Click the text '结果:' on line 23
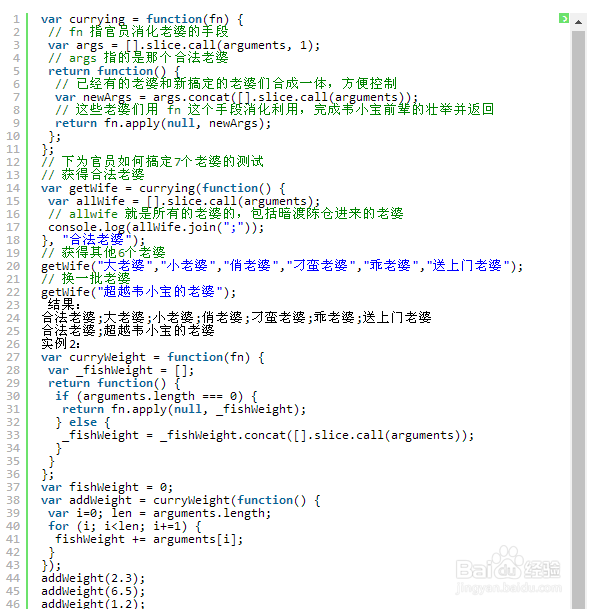This screenshot has width=594, height=609. (x=64, y=304)
